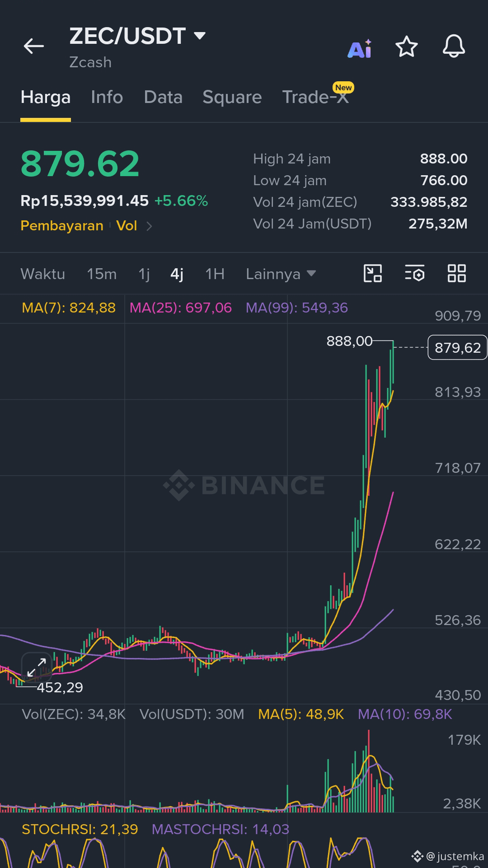Expand details via chevron beside Vol
This screenshot has width=488, height=868.
pos(149,226)
